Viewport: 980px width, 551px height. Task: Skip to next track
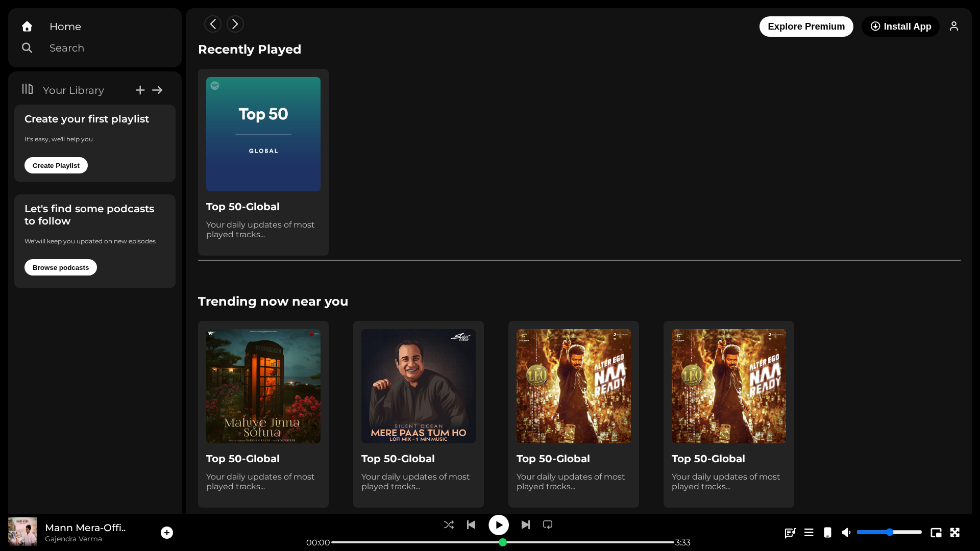pyautogui.click(x=526, y=524)
